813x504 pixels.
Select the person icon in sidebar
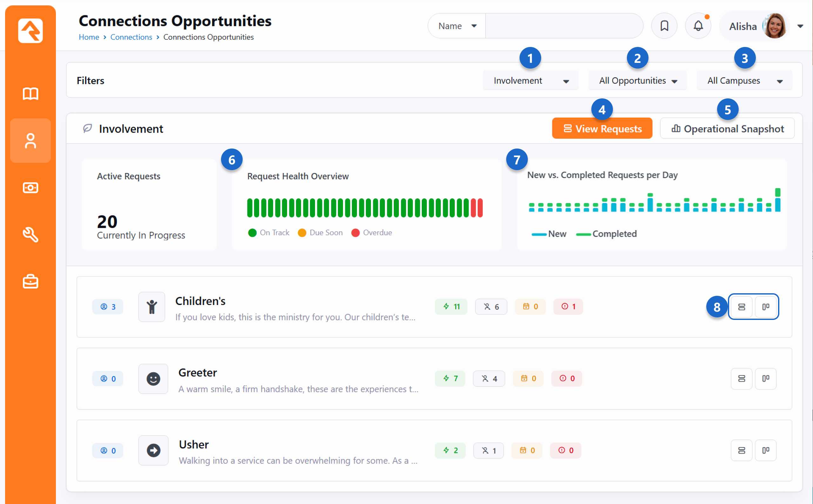(30, 141)
